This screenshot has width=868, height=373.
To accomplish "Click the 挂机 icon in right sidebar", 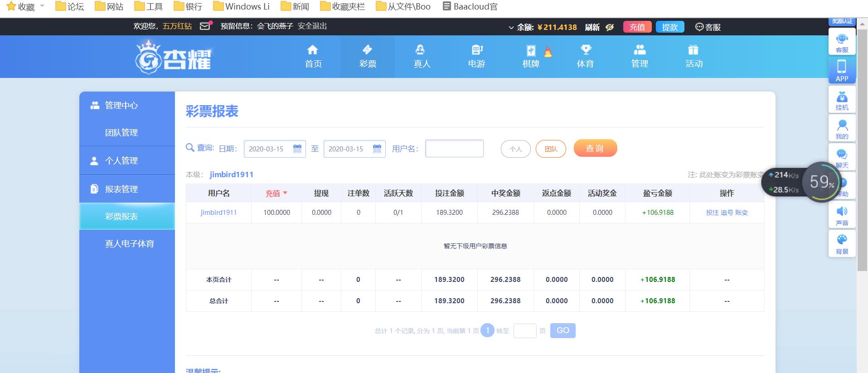I will point(842,99).
